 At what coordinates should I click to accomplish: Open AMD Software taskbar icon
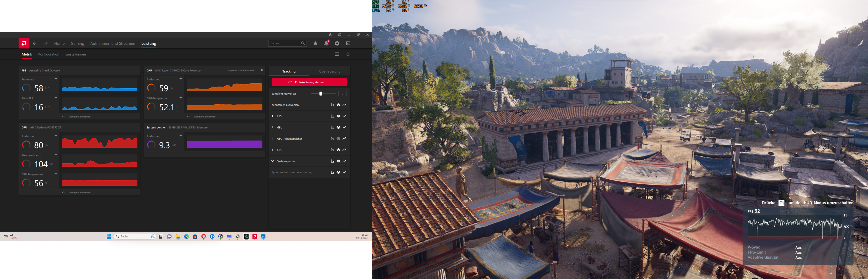click(x=255, y=237)
